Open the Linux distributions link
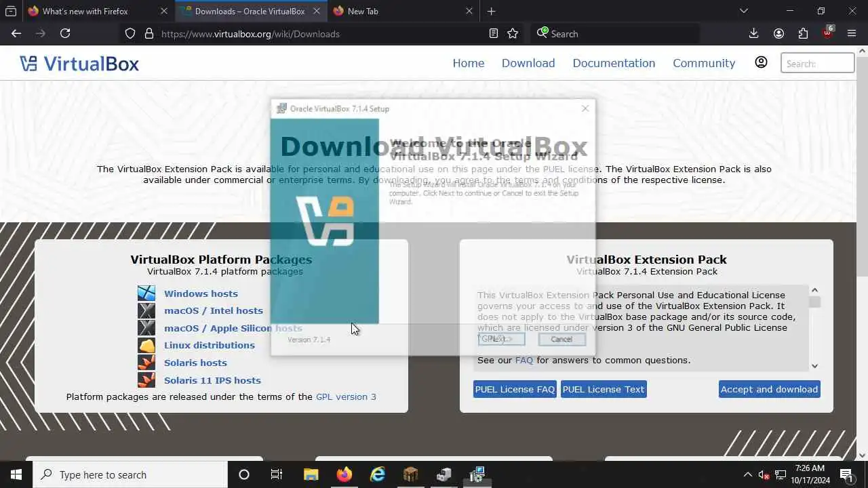868x488 pixels. pyautogui.click(x=210, y=345)
